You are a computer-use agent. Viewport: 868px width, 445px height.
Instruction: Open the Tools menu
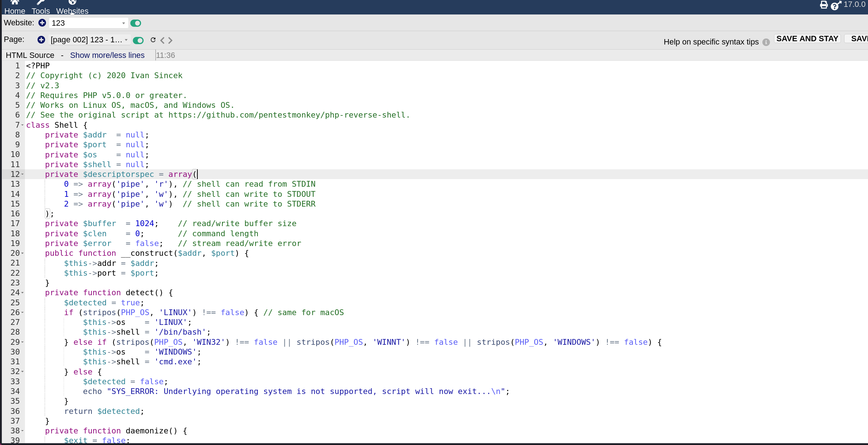pyautogui.click(x=40, y=7)
